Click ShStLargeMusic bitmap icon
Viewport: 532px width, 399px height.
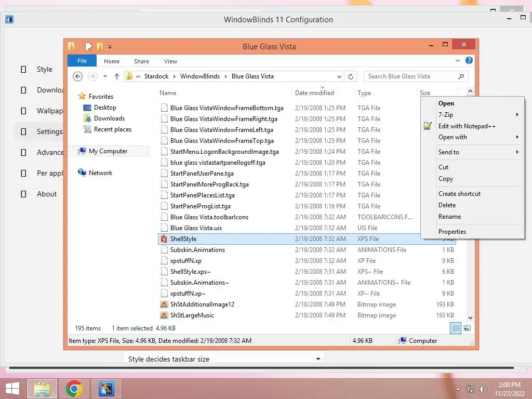click(164, 315)
